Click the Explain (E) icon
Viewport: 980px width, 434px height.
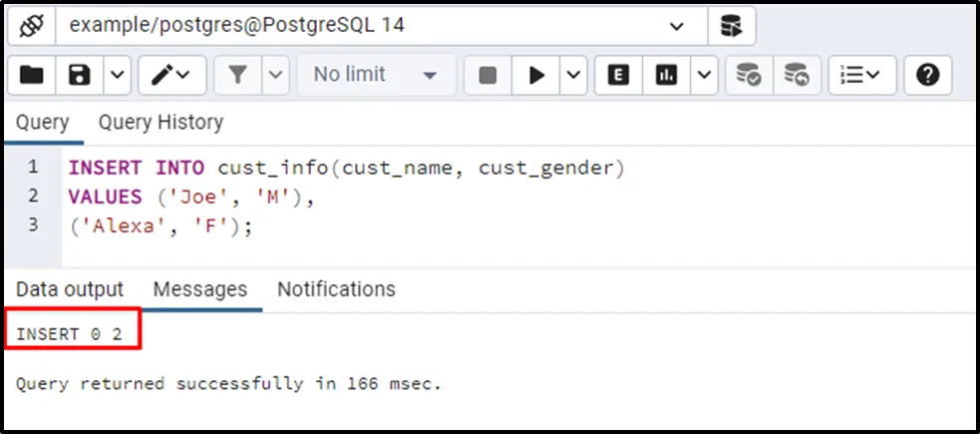pos(619,75)
